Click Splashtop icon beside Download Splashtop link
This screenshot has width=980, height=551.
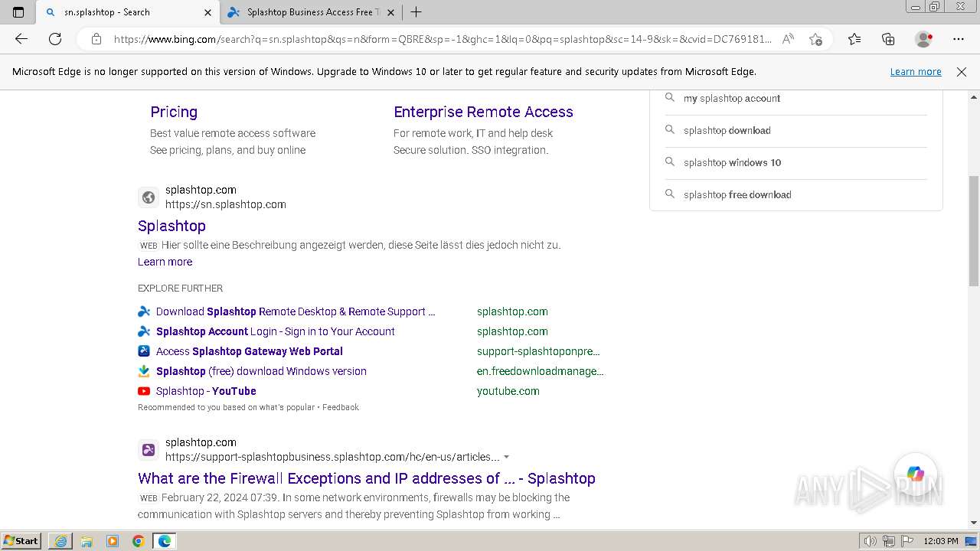point(144,311)
